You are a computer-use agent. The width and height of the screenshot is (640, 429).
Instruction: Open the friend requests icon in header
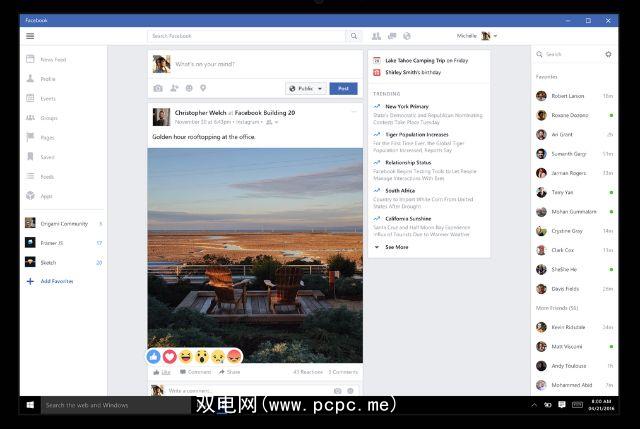(377, 36)
